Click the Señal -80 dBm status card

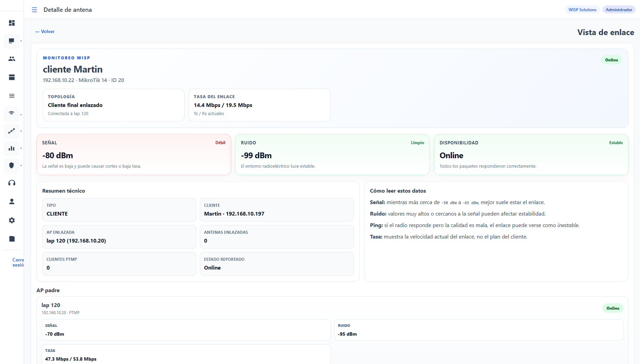point(134,155)
